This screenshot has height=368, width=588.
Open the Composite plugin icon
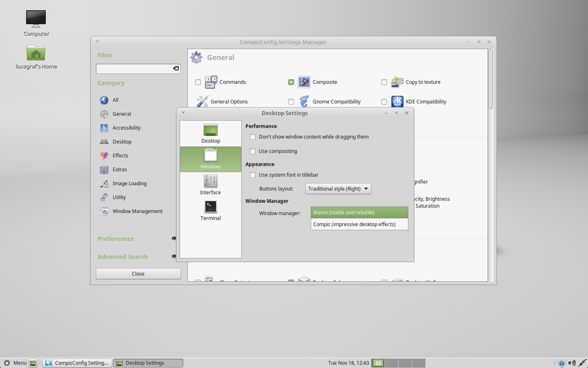[304, 82]
